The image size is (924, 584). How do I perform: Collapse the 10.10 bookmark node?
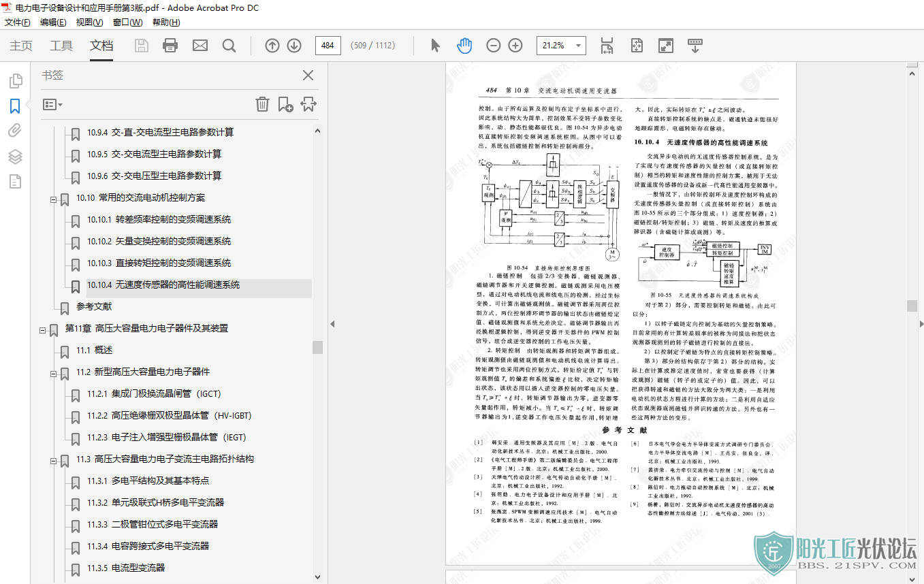coord(53,199)
